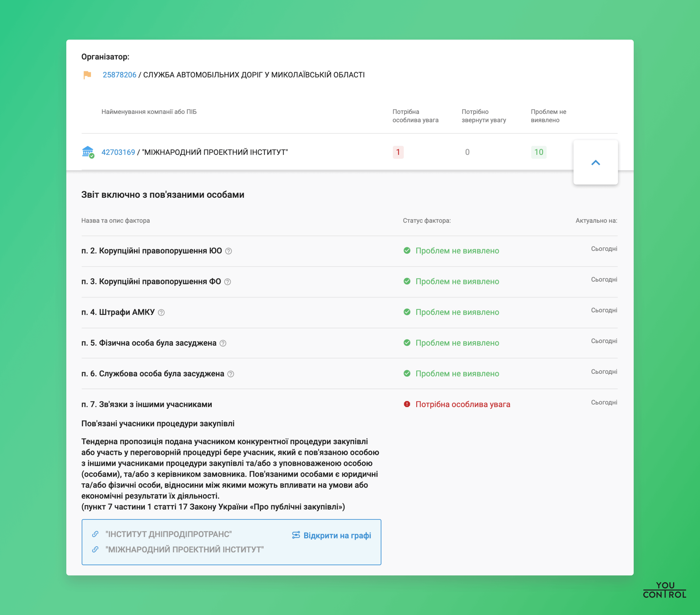Select МІЖНАРОДНИЙ ПРОЕКТНИЙ ІНСТИТУТ in related box
The height and width of the screenshot is (615, 700).
click(x=185, y=549)
